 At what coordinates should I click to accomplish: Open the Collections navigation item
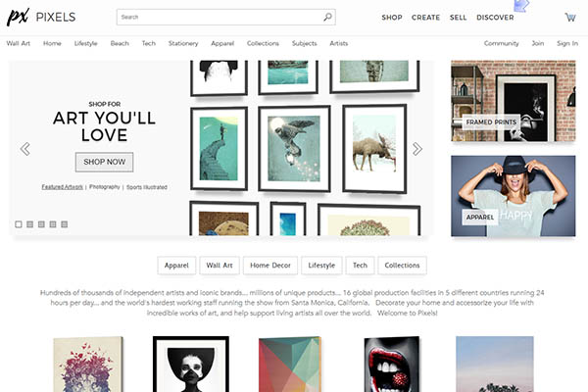coord(263,43)
